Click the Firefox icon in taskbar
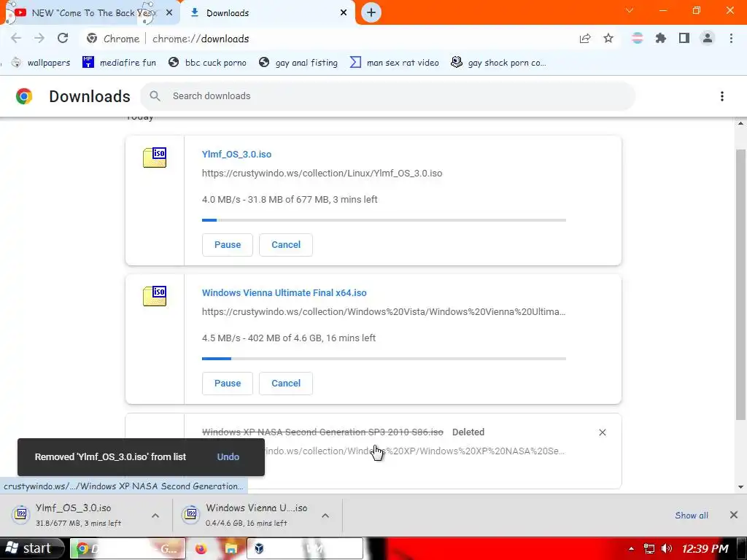This screenshot has width=747, height=560. click(201, 548)
